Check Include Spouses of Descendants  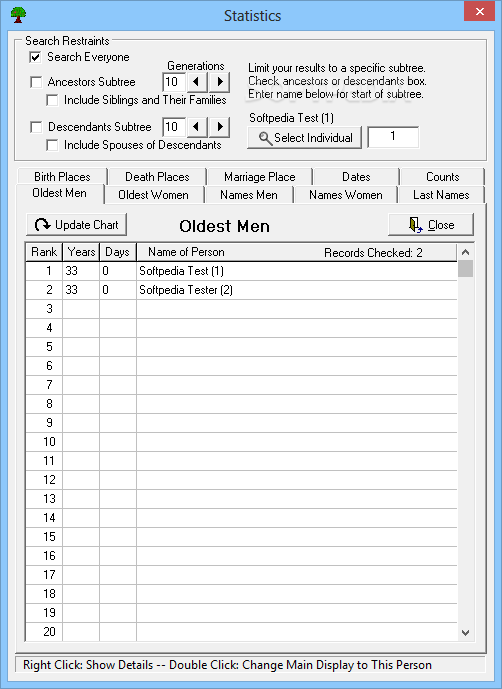[52, 145]
